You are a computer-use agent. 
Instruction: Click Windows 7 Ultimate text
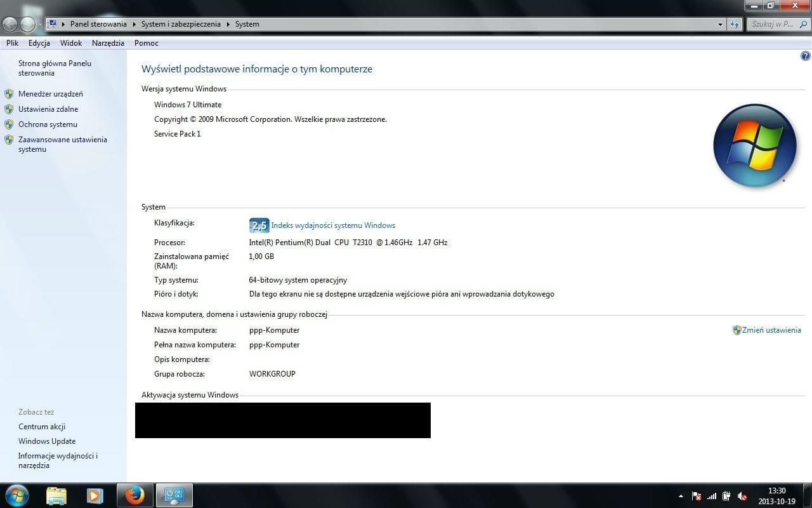(x=188, y=105)
